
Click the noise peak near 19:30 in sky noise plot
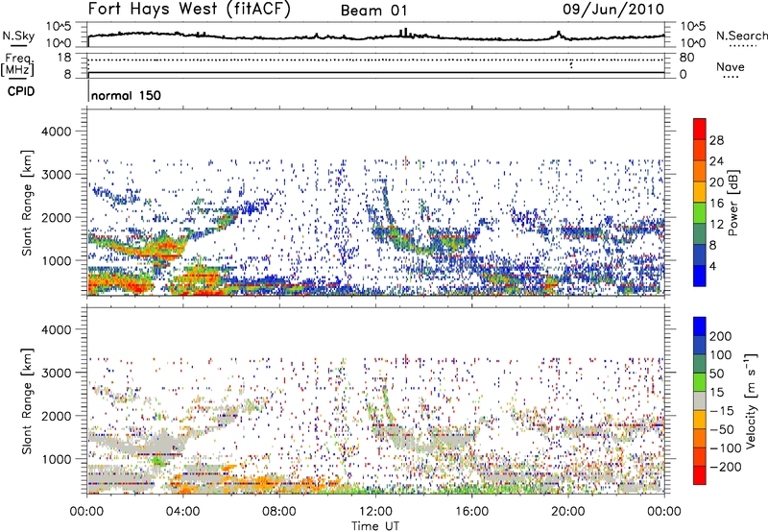(x=559, y=34)
